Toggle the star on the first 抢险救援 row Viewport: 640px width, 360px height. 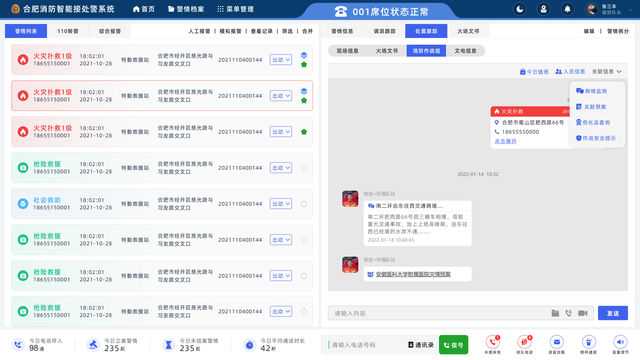[x=304, y=168]
